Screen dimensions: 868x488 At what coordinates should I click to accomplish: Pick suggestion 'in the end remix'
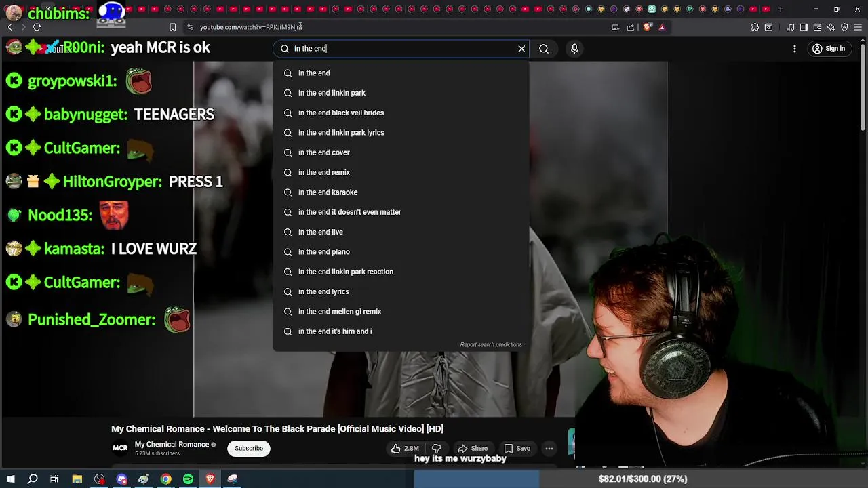click(401, 172)
